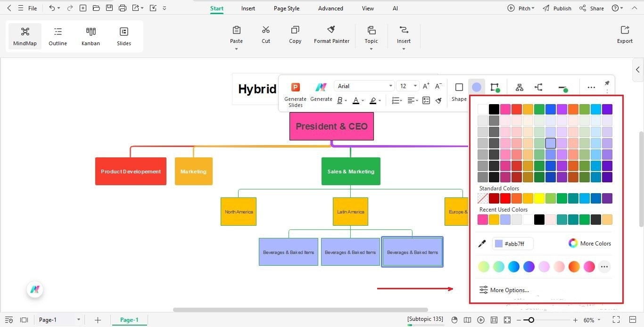644x327 pixels.
Task: Expand the Paste dropdown arrow
Action: pyautogui.click(x=237, y=49)
